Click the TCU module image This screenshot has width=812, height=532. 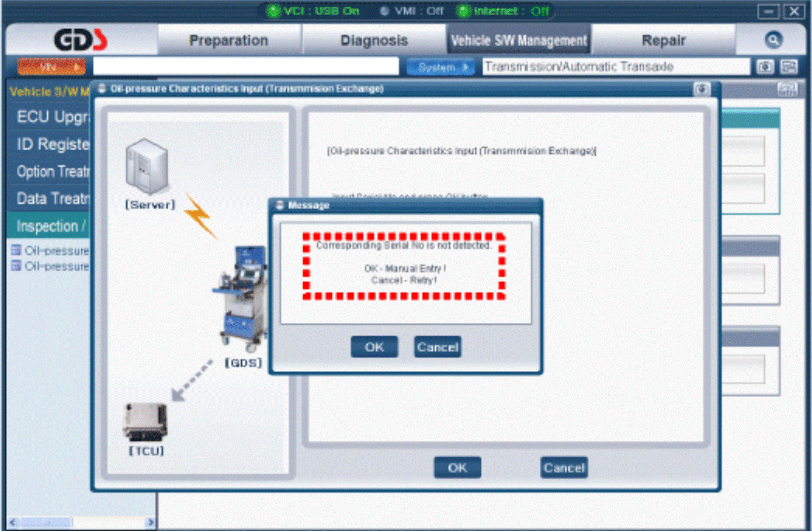click(x=145, y=422)
